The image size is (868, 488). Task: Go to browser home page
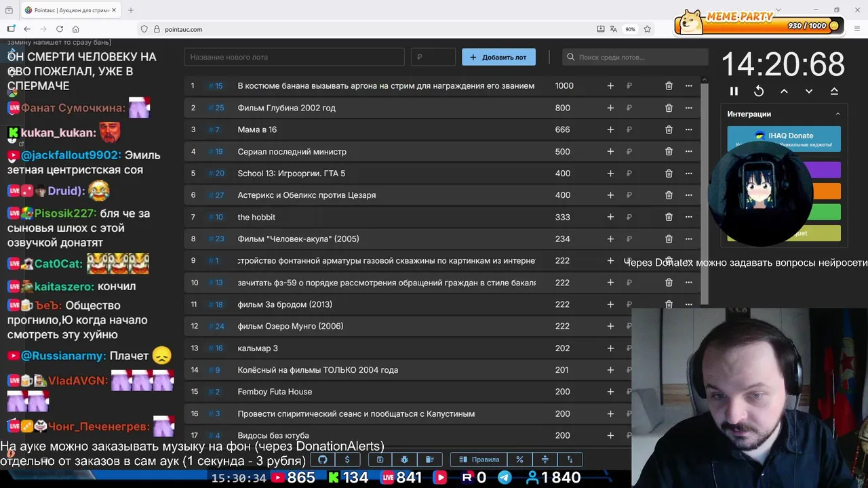pos(76,29)
